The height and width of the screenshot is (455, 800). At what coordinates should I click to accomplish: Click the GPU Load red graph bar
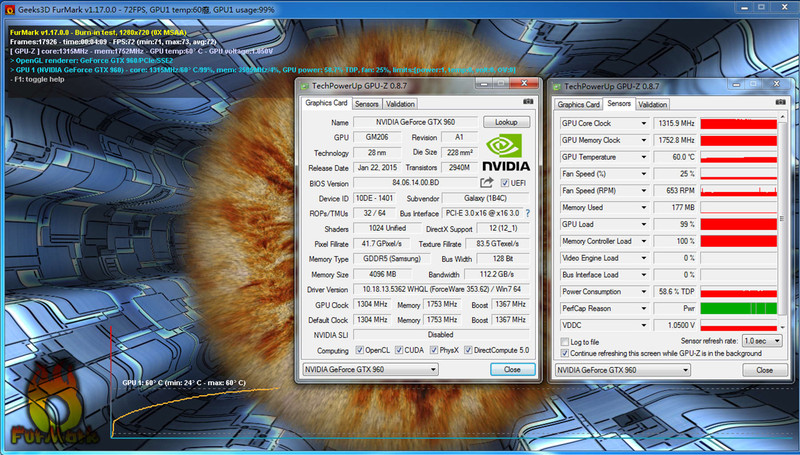click(x=740, y=225)
